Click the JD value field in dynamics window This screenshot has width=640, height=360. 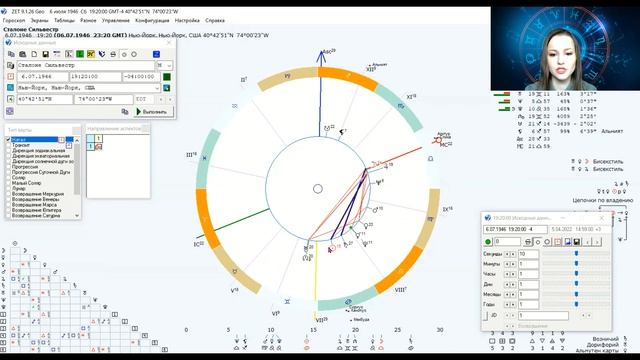pos(543,316)
